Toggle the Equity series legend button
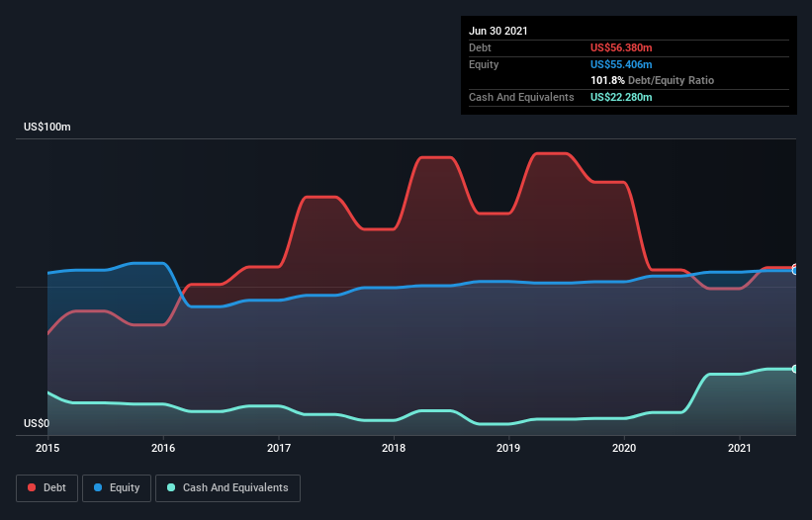Screen dimensions: 812x520 point(117,488)
